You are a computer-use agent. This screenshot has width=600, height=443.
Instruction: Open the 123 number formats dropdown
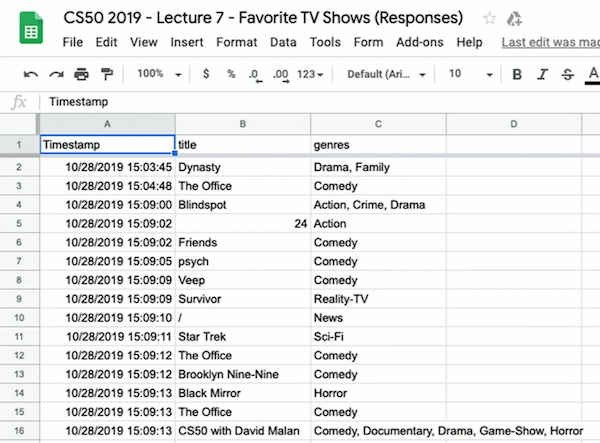[313, 74]
